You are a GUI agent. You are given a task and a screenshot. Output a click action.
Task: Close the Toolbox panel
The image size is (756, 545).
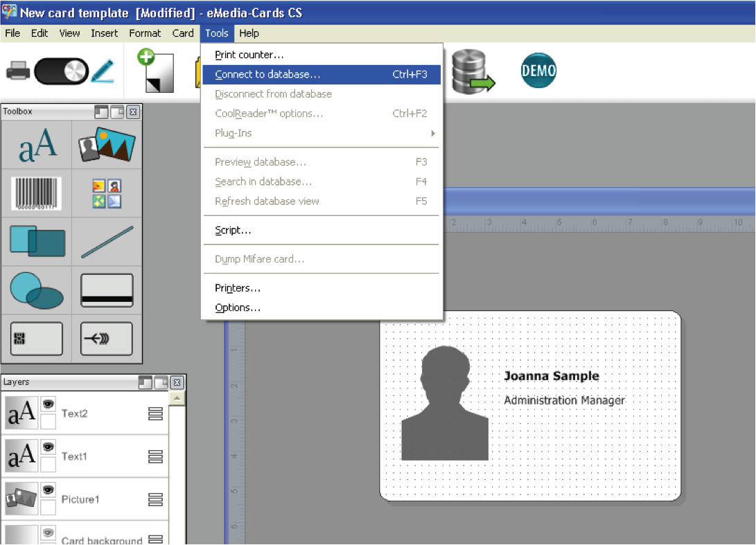click(x=133, y=112)
